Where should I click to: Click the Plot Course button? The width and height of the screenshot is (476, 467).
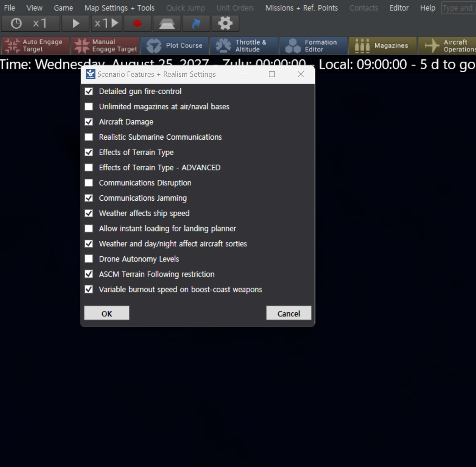[x=175, y=45]
